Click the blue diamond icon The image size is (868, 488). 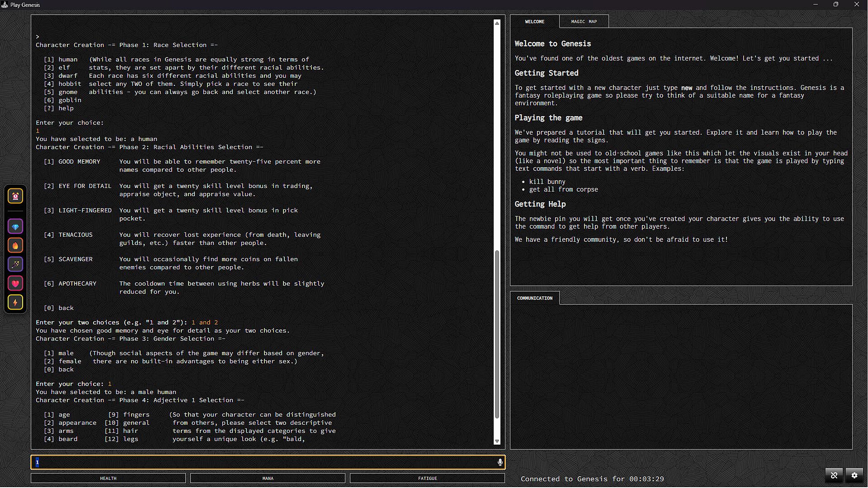pyautogui.click(x=15, y=227)
